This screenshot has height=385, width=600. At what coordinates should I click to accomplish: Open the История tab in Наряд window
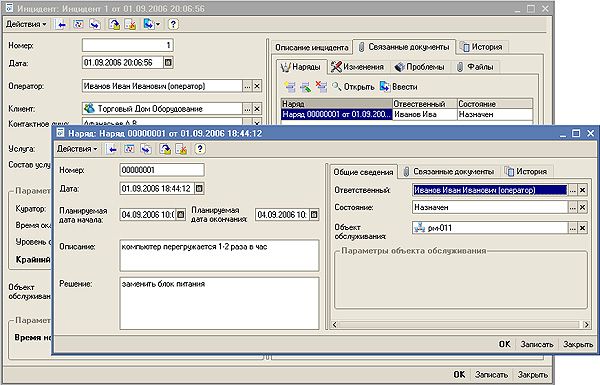coord(527,172)
